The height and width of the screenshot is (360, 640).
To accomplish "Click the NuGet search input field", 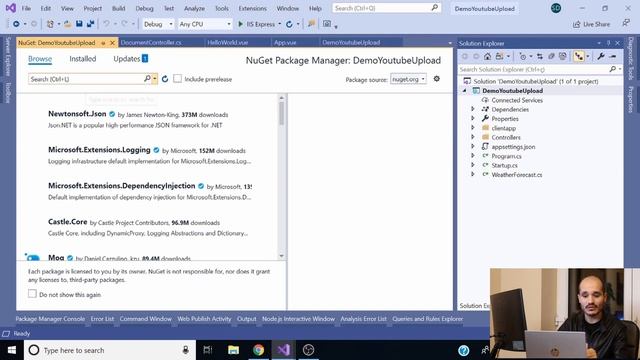I will [85, 79].
